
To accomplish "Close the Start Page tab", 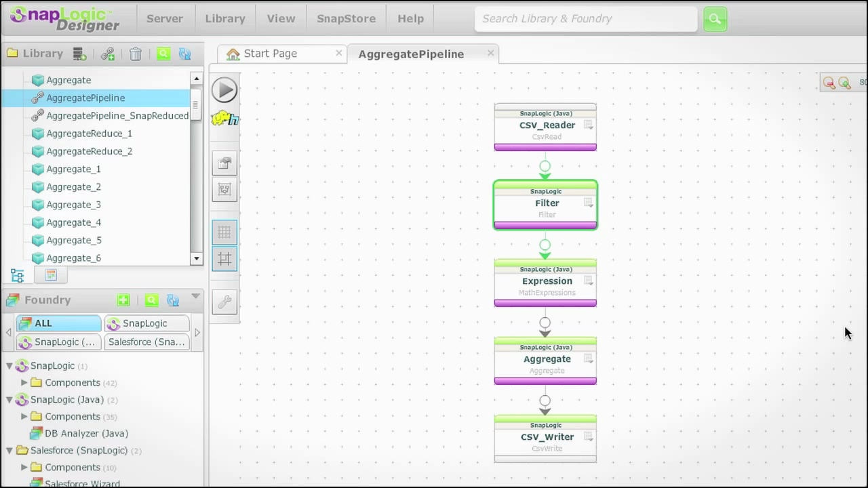I will click(x=339, y=53).
